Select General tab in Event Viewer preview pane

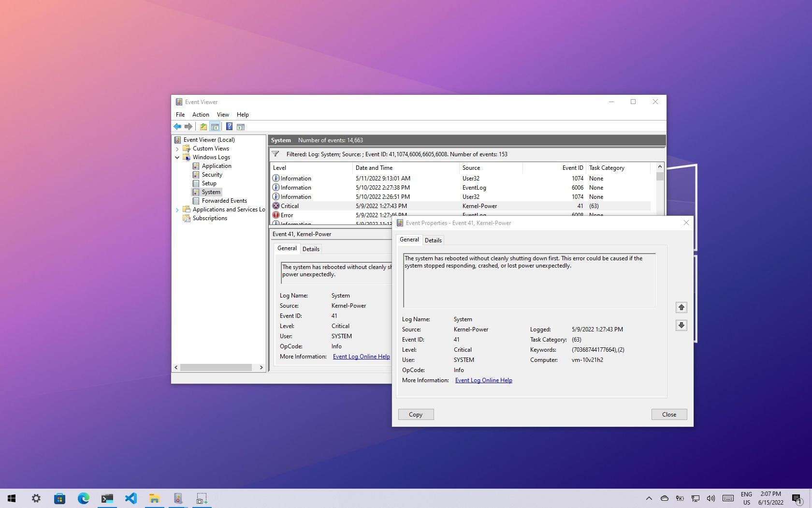tap(287, 248)
